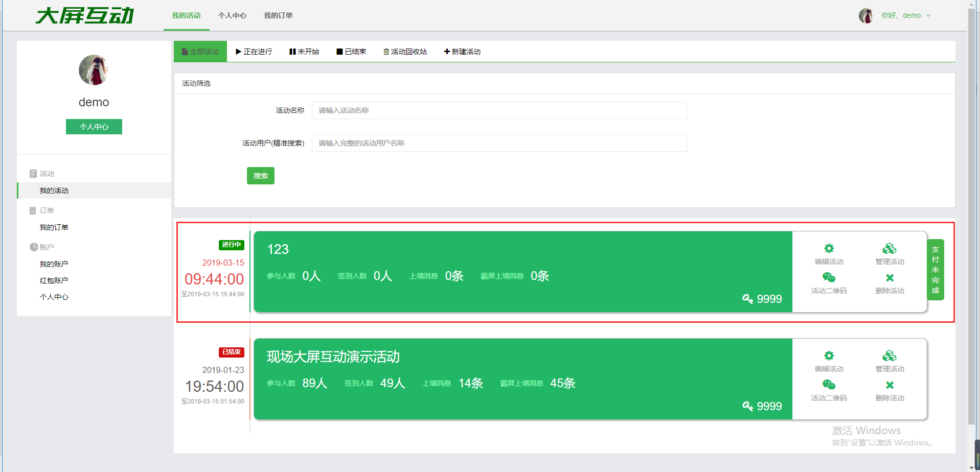Show the 已结束 activities tab
This screenshot has width=980, height=472.
pyautogui.click(x=351, y=52)
